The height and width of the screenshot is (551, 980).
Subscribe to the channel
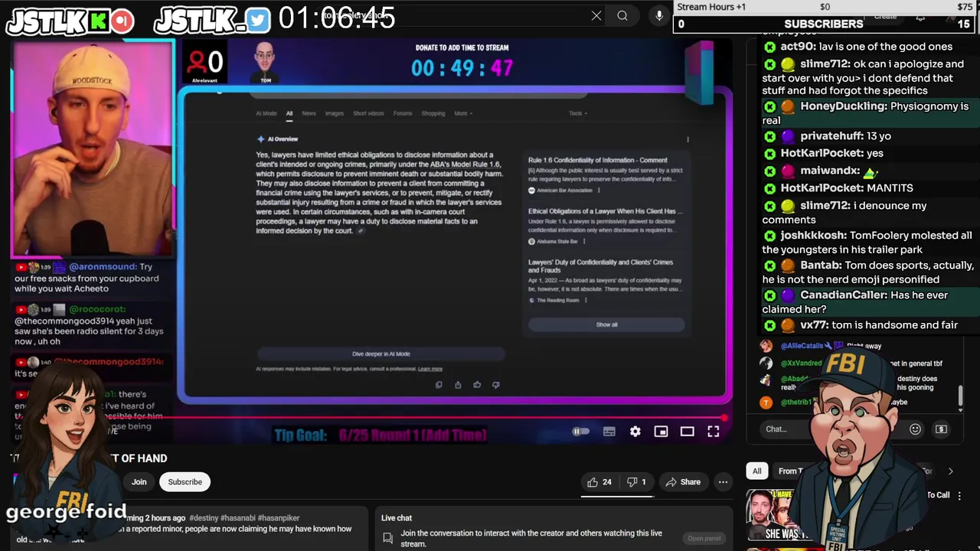tap(185, 482)
